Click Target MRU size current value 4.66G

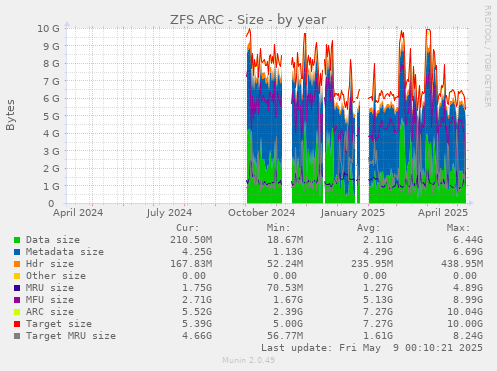click(x=197, y=336)
